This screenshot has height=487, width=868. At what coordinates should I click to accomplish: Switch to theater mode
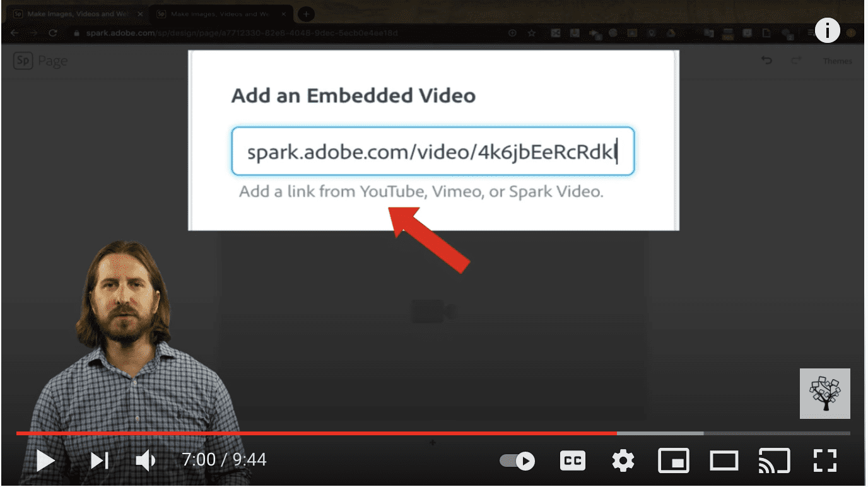pyautogui.click(x=724, y=461)
